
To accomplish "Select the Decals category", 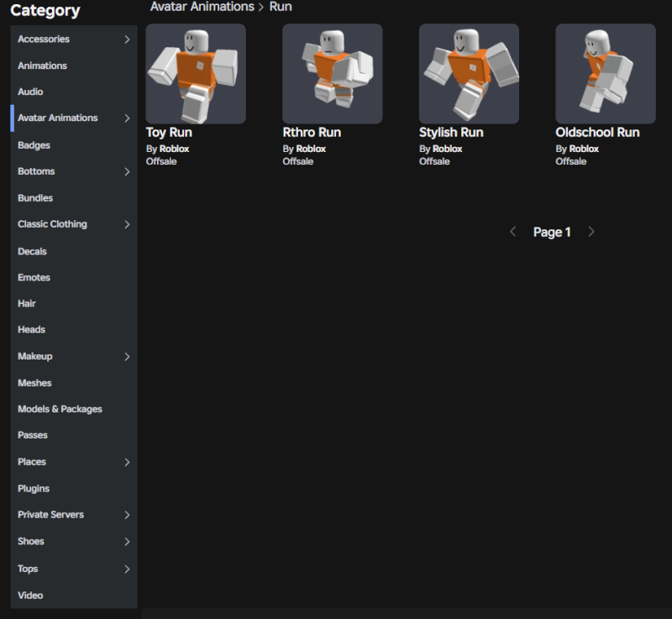I will coord(74,251).
